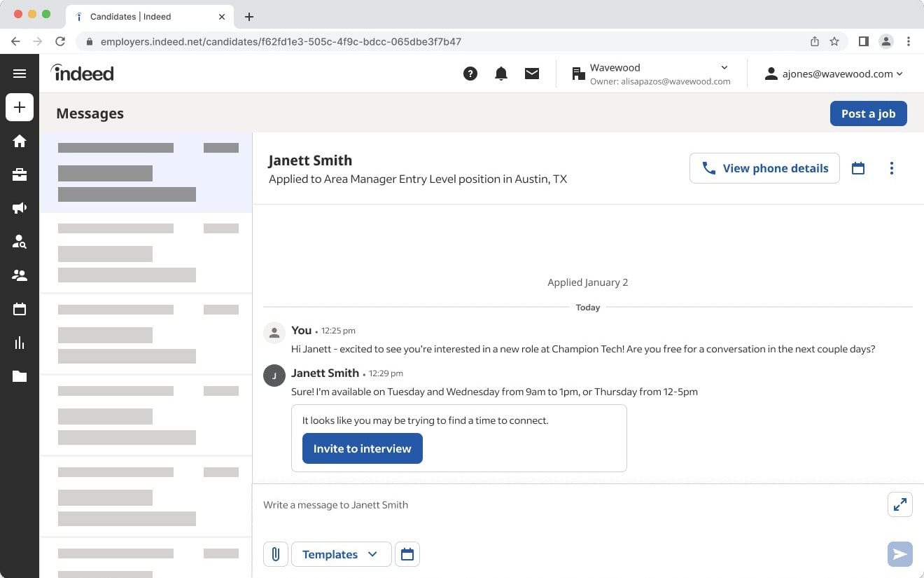The width and height of the screenshot is (924, 578).
Task: Click the calendar icon next to Templates
Action: (407, 554)
